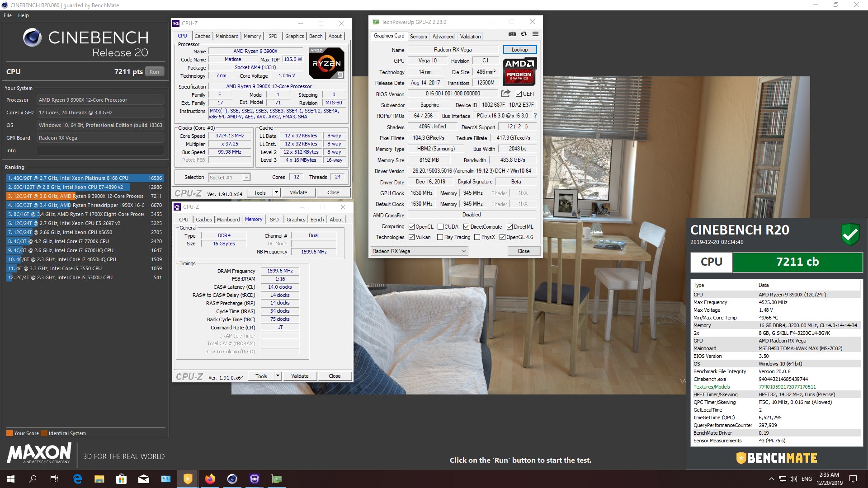Toggle the Ray Tracing checkbox
Viewport: 868px width, 488px height.
coord(440,237)
